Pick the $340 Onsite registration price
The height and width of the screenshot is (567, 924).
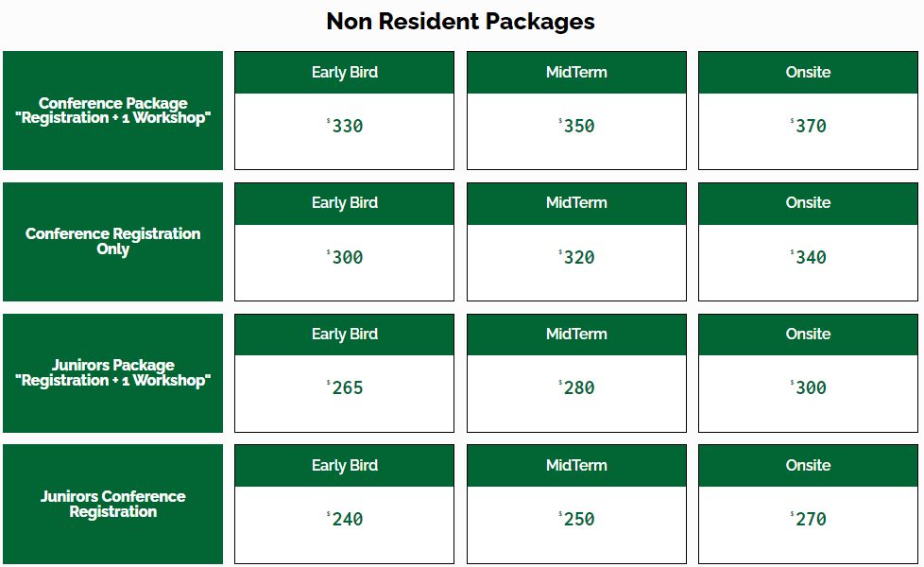point(809,258)
